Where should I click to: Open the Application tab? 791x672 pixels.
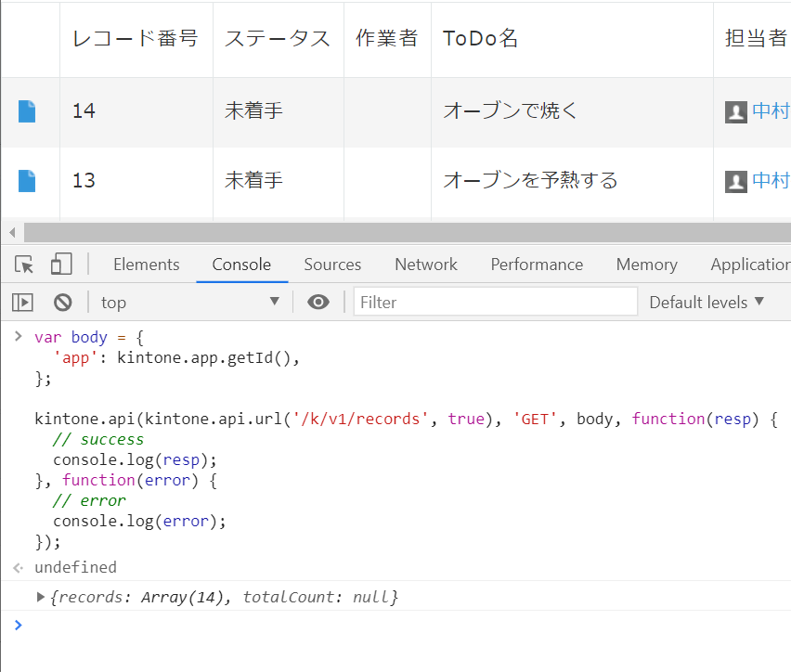pyautogui.click(x=750, y=265)
